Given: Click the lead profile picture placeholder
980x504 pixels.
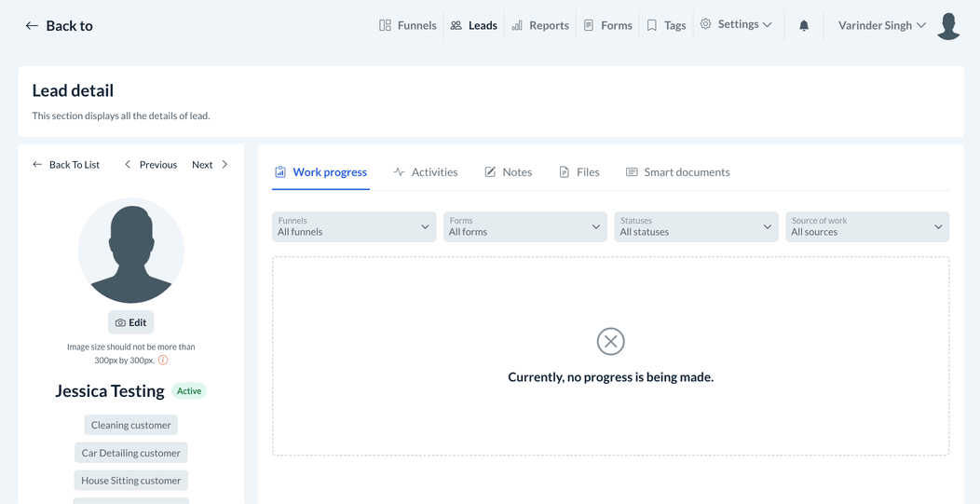Looking at the screenshot, I should coord(131,251).
